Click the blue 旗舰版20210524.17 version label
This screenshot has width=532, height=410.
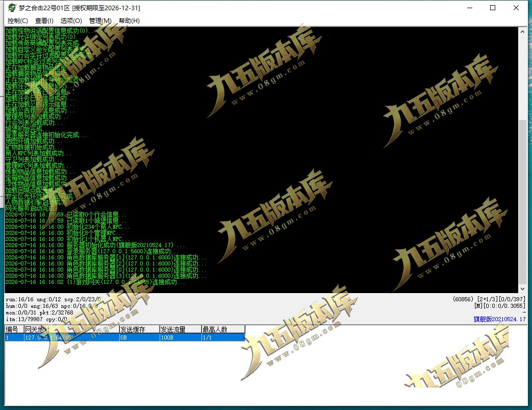(x=499, y=319)
